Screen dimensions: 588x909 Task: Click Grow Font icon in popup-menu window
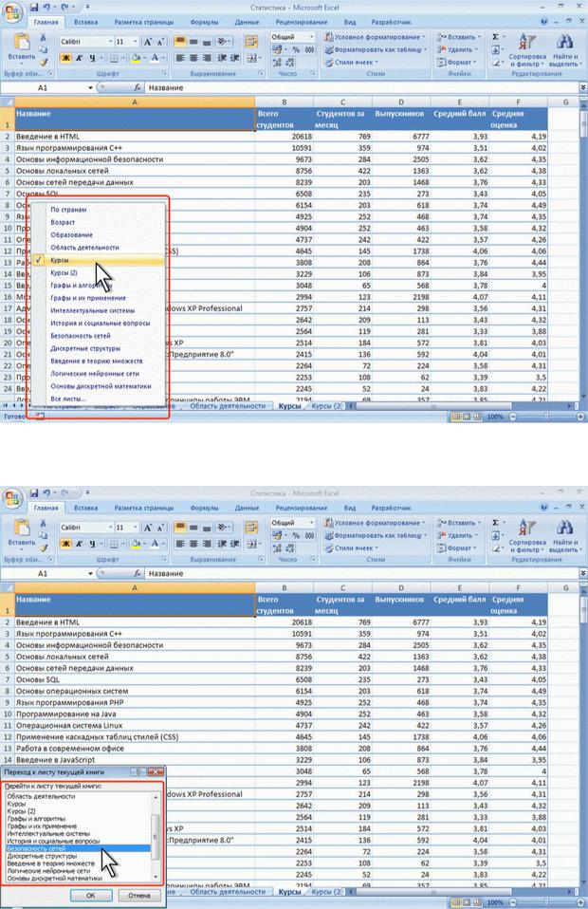tap(148, 42)
